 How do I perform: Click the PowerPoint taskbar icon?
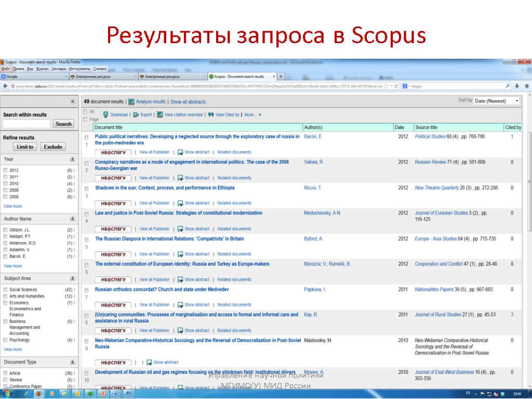click(103, 394)
